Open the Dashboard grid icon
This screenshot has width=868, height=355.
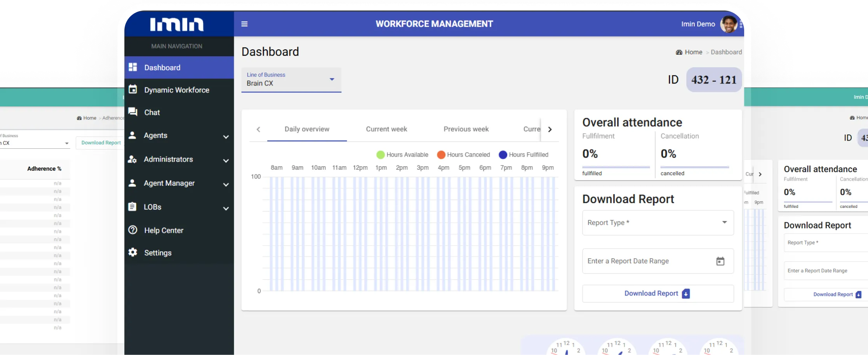133,67
